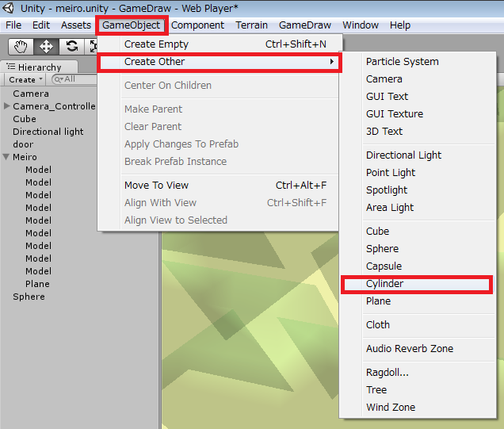Image resolution: width=504 pixels, height=429 pixels.
Task: Select Plane under Meiro in Hierarchy
Action: point(37,284)
